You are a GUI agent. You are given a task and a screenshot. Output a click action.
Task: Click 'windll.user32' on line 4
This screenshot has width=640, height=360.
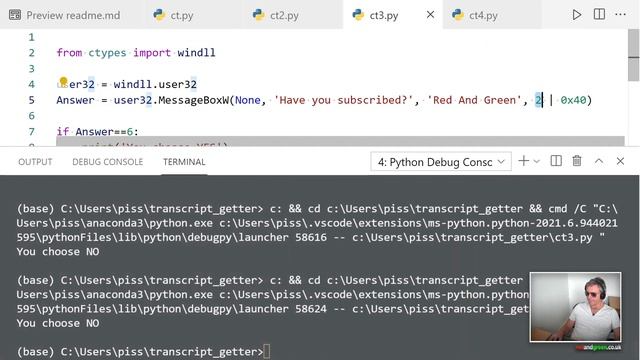point(155,84)
